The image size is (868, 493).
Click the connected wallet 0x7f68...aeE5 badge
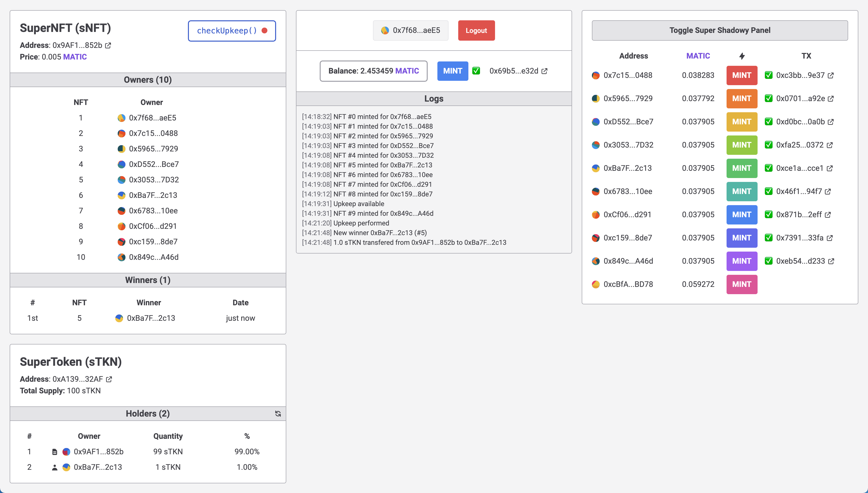point(411,30)
